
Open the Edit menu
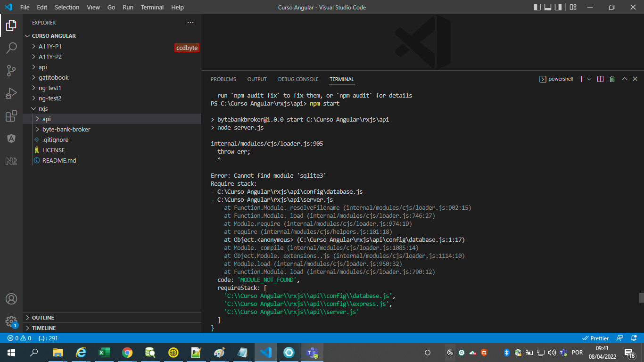click(42, 7)
